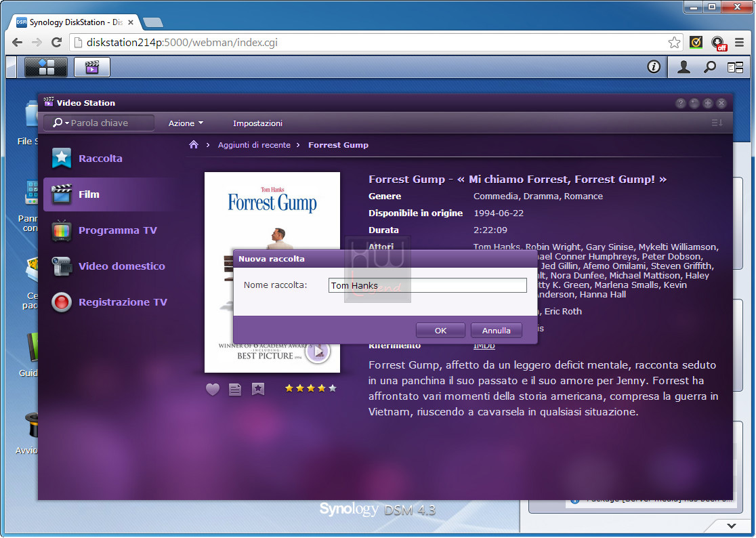Set the movie rating to five stars

coord(332,388)
